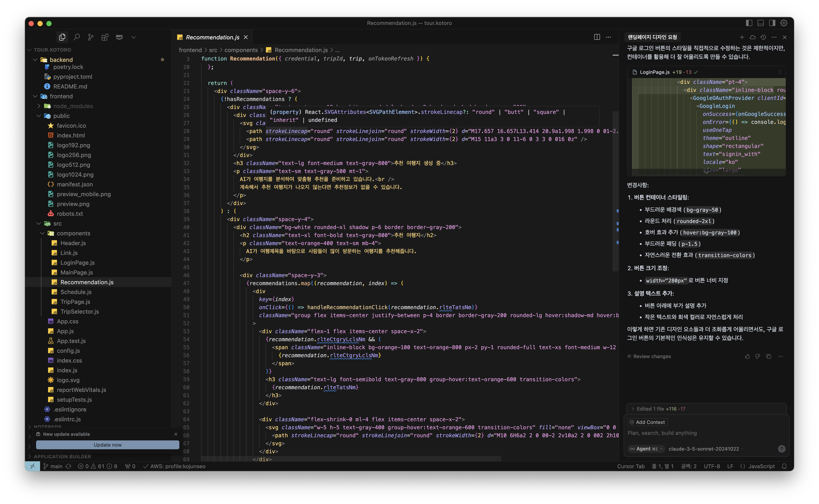Viewport: 819px width, 504px height.
Task: Start a new chat with the plus icon
Action: tap(742, 37)
